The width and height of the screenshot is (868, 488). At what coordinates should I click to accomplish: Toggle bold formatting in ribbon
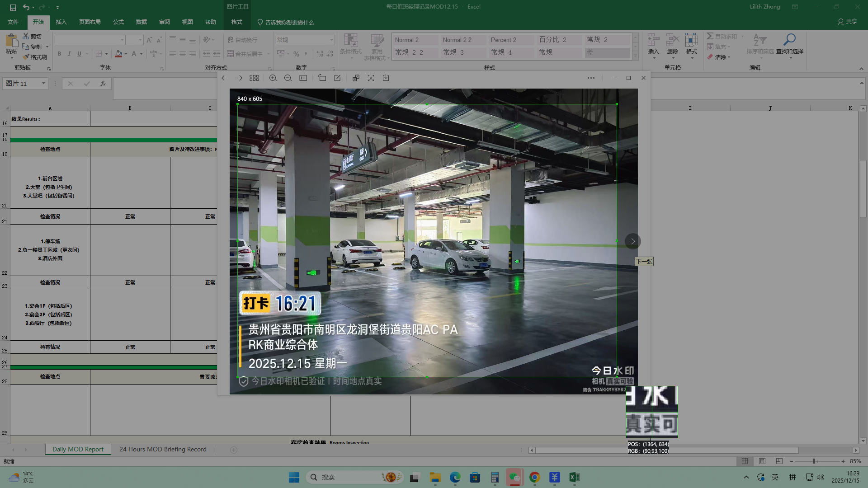[59, 54]
